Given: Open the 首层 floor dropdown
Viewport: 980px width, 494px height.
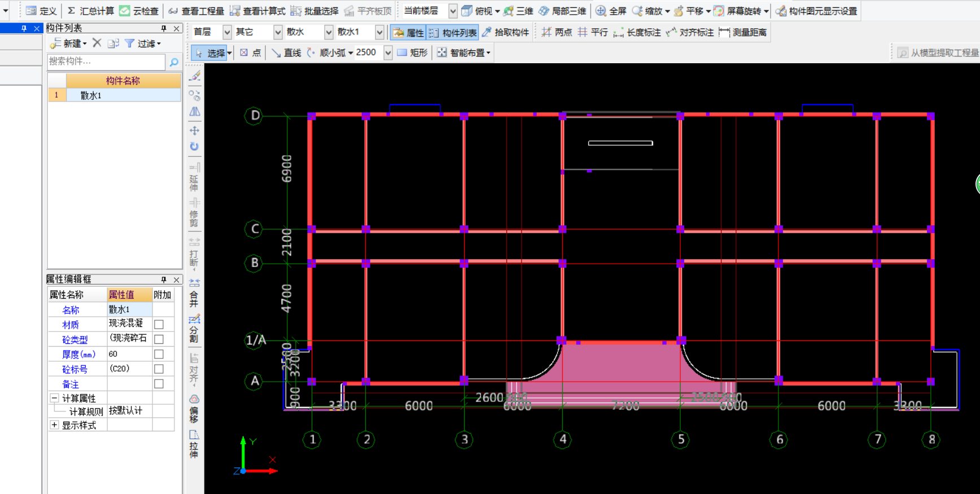Looking at the screenshot, I should 227,32.
